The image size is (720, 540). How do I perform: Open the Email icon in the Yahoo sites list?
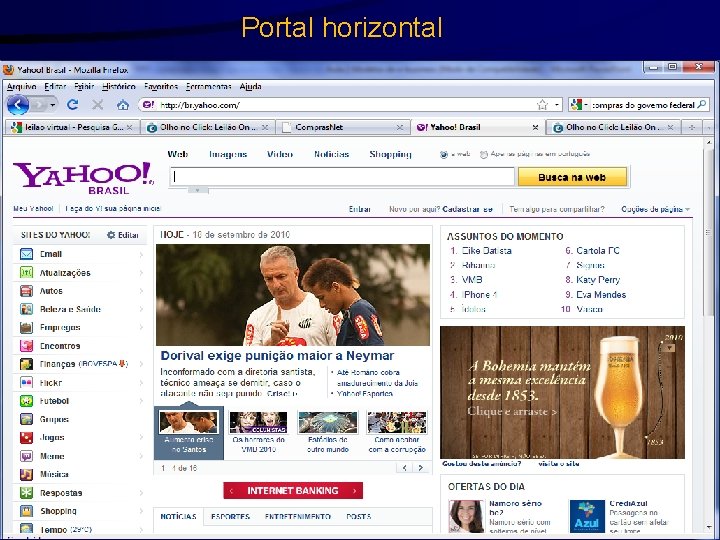coord(26,253)
